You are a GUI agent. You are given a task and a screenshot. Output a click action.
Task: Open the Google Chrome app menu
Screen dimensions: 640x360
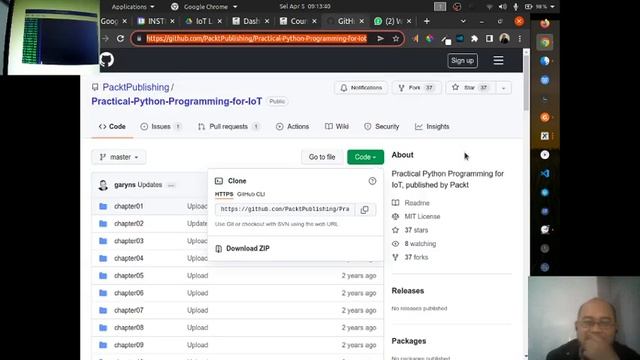tap(204, 7)
